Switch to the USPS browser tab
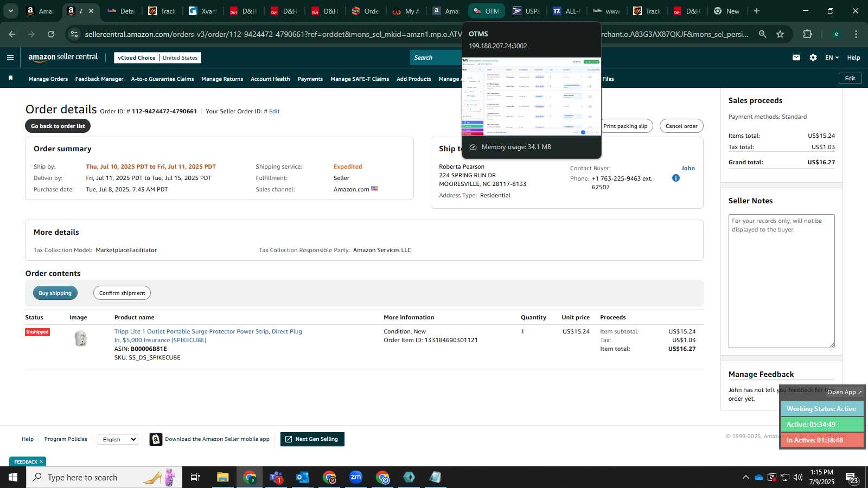This screenshot has width=868, height=488. [x=527, y=11]
